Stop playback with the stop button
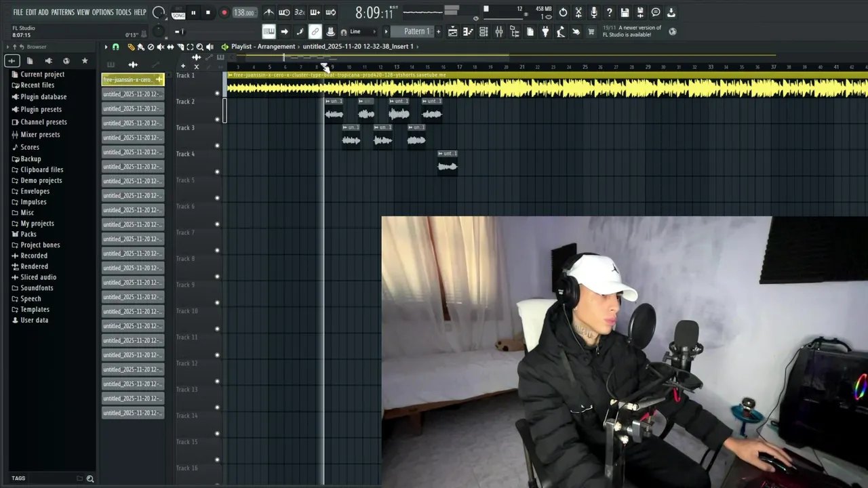Image resolution: width=868 pixels, height=488 pixels. click(208, 12)
